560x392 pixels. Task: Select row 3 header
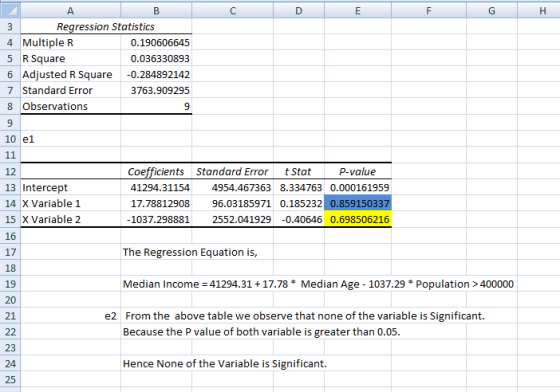pos(10,26)
